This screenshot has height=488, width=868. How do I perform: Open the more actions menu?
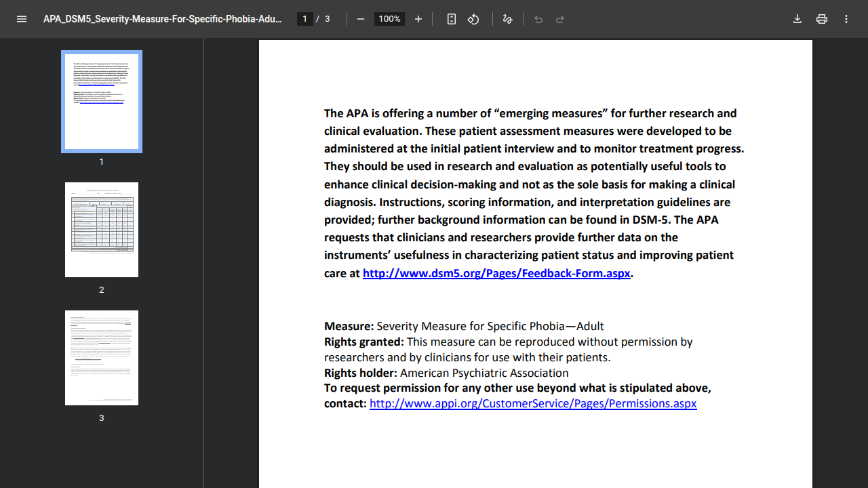tap(846, 19)
